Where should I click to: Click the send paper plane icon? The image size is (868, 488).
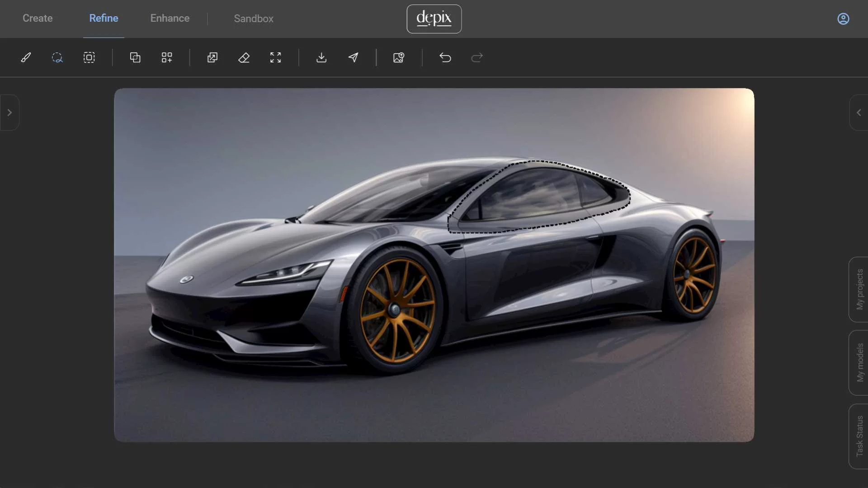pyautogui.click(x=353, y=57)
